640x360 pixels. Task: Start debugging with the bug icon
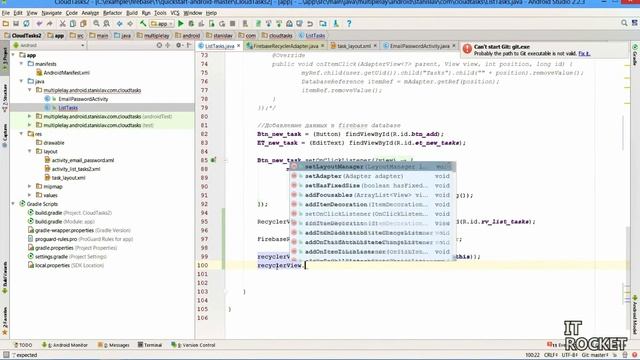[191, 24]
